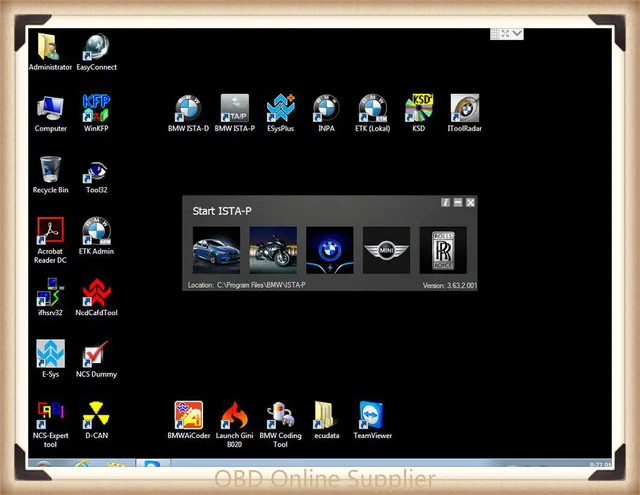Close the Start ISTA-P launcher
The height and width of the screenshot is (495, 640).
tap(470, 202)
